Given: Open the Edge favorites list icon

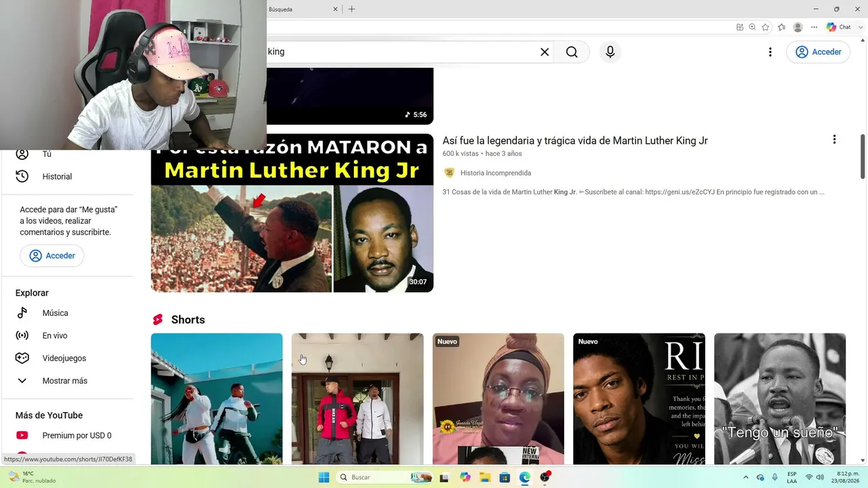Looking at the screenshot, I should click(x=782, y=27).
